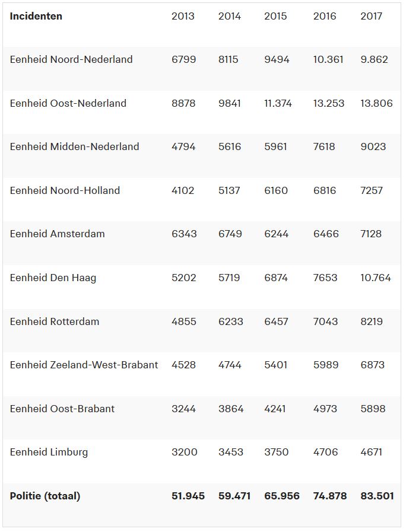
Task: Select the Eenheid Midden-Nederland row label
Action: (75, 147)
